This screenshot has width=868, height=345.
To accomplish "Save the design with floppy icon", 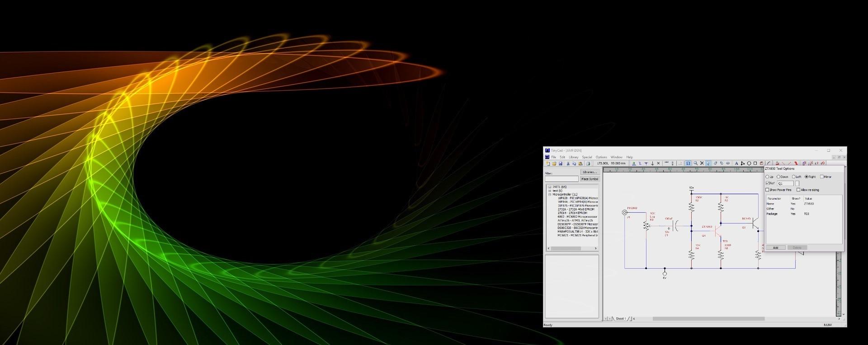I will (561, 163).
